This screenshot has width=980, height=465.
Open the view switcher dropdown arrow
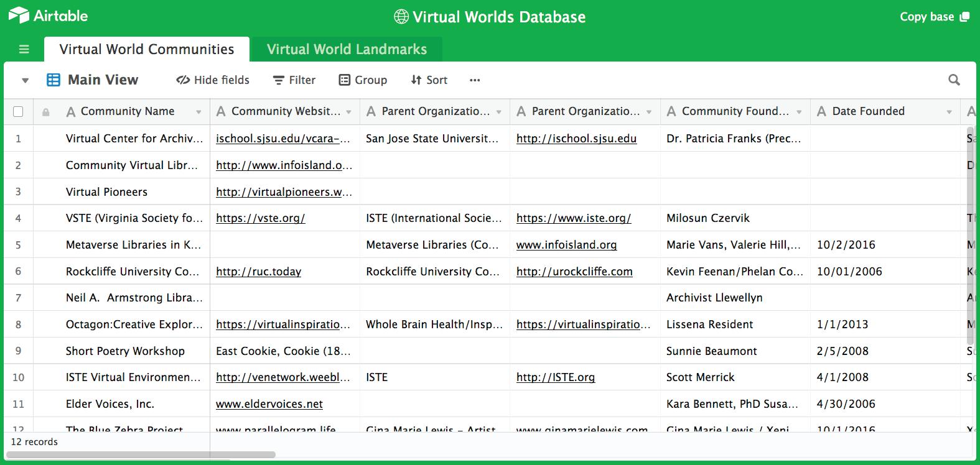(26, 80)
